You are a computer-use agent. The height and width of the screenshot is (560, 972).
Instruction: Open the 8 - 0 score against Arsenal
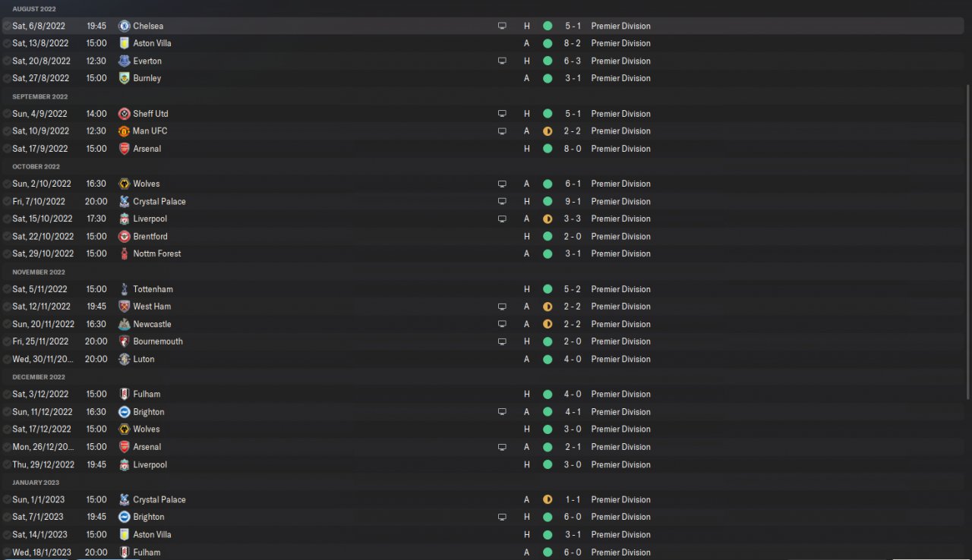[573, 149]
